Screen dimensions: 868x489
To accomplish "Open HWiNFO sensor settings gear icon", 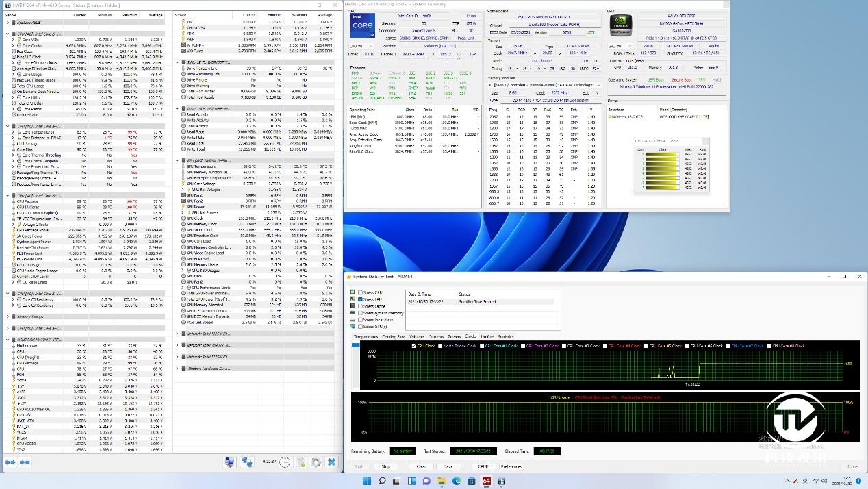I will [x=316, y=462].
